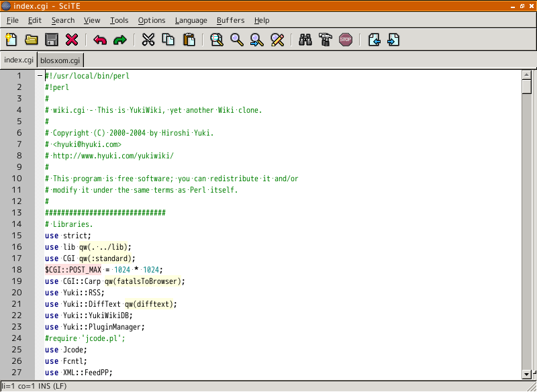Click the 'use Yuki::RSS;' line
Image resolution: width=537 pixels, height=392 pixels.
pyautogui.click(x=75, y=293)
